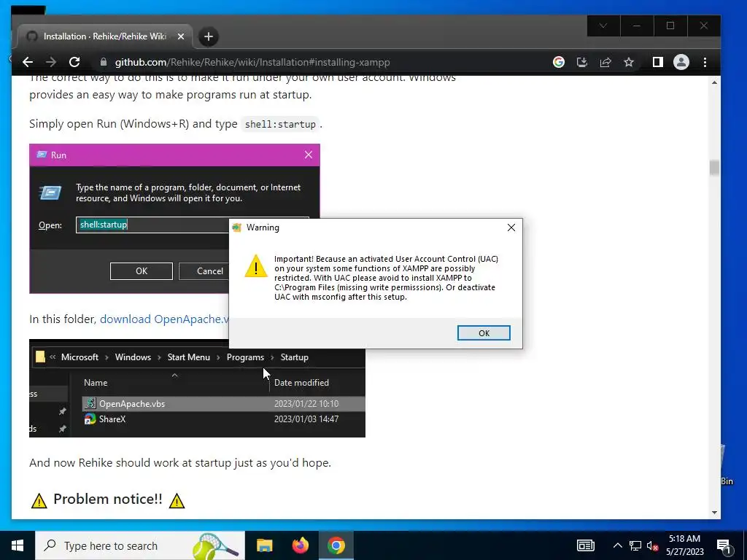Screen dimensions: 747x560
Task: Reload the GitHub wiki page
Action: [74, 62]
